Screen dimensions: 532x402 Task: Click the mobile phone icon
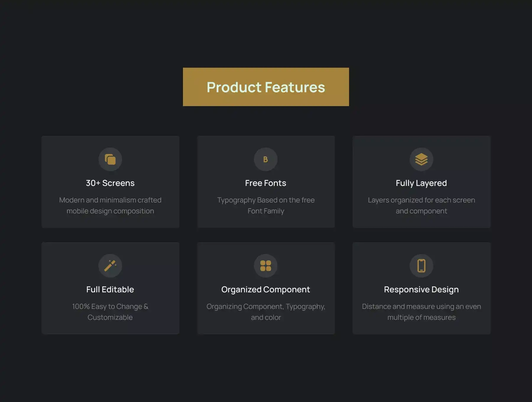click(x=421, y=266)
